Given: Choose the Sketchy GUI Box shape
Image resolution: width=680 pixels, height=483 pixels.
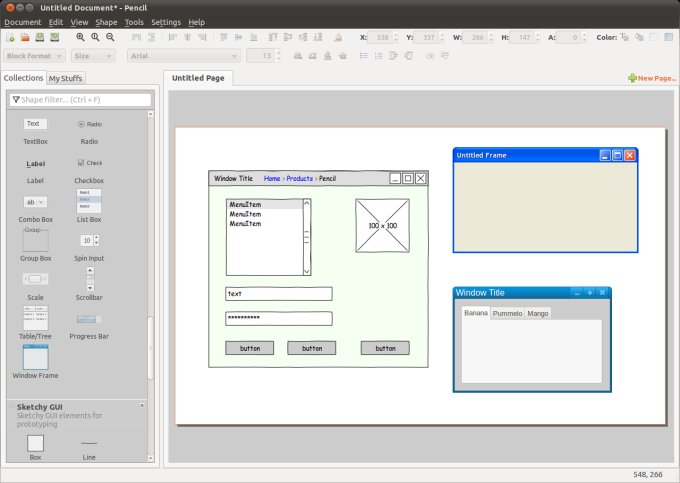Looking at the screenshot, I should 35,443.
